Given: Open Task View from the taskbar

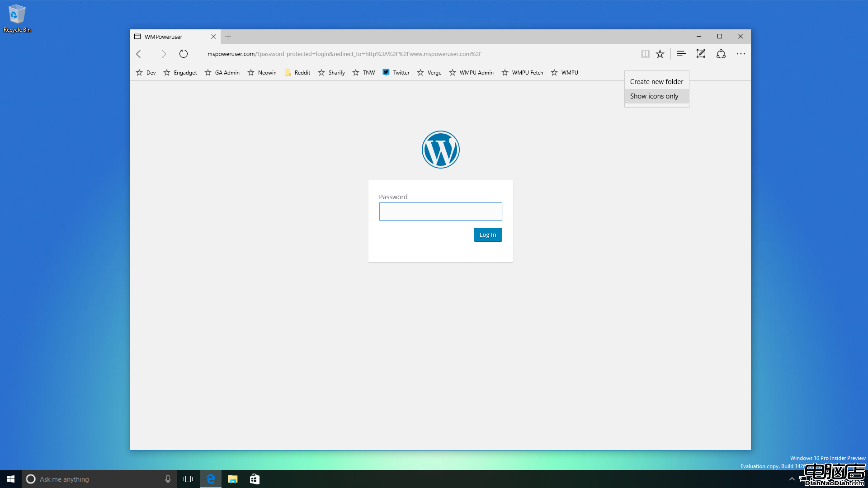Looking at the screenshot, I should tap(188, 479).
